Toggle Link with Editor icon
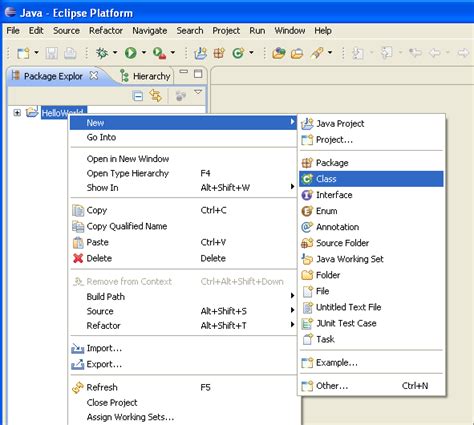 [156, 96]
